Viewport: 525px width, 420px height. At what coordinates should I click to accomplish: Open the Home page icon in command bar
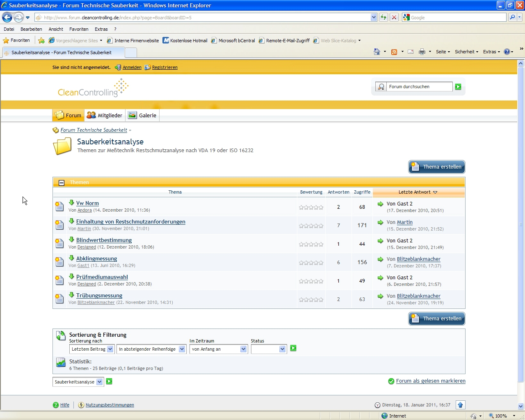(377, 52)
